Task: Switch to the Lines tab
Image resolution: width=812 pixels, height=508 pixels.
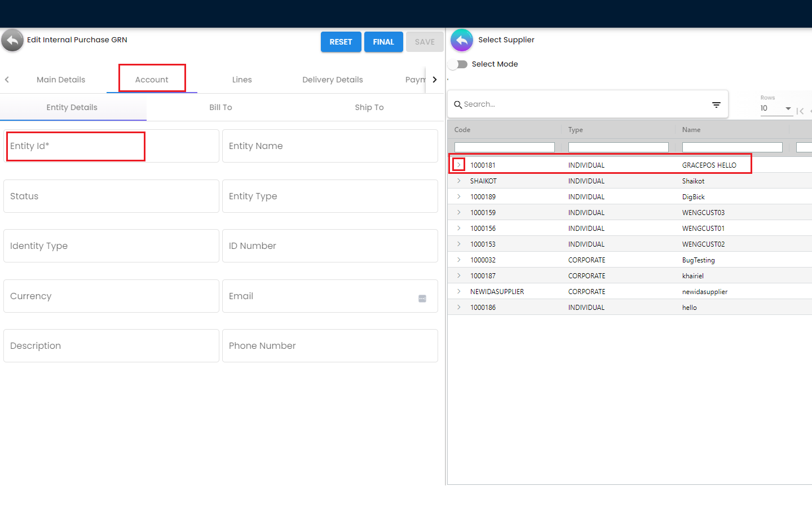Action: [242, 80]
